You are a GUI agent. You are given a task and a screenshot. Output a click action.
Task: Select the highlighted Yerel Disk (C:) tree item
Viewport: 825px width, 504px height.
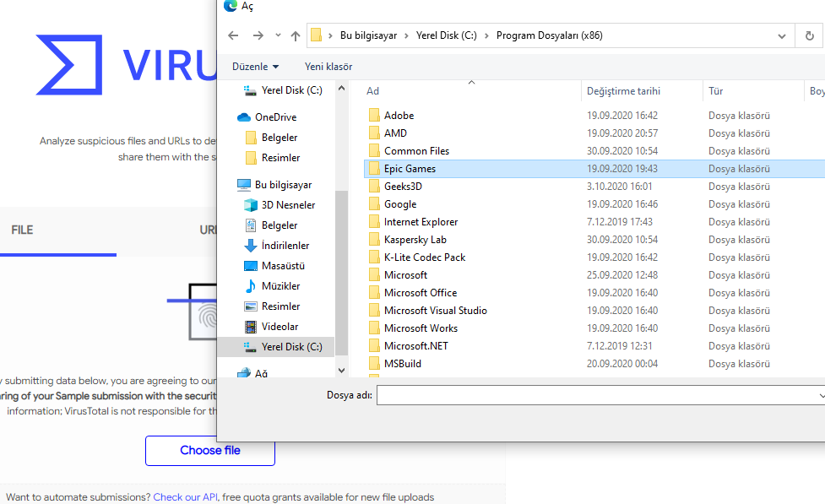(275, 347)
